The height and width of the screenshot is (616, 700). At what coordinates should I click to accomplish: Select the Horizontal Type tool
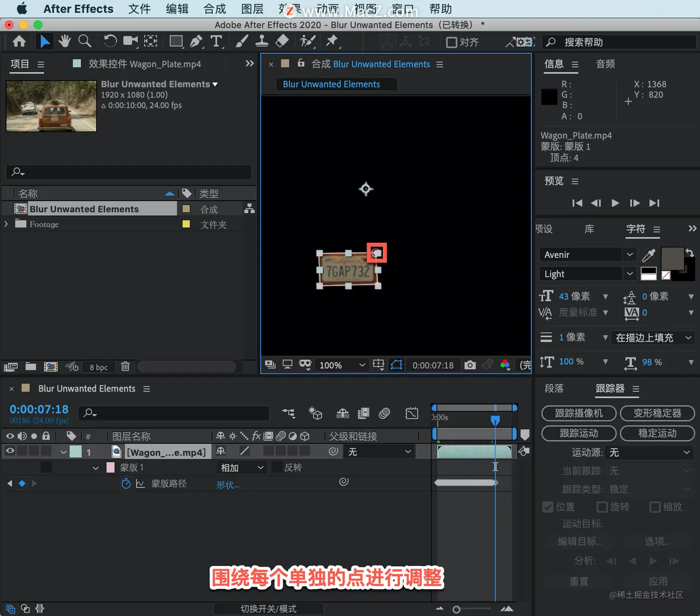tap(216, 41)
